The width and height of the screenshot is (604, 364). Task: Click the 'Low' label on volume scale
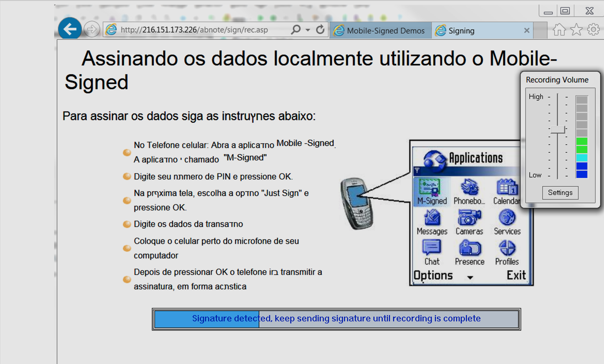[x=535, y=175]
